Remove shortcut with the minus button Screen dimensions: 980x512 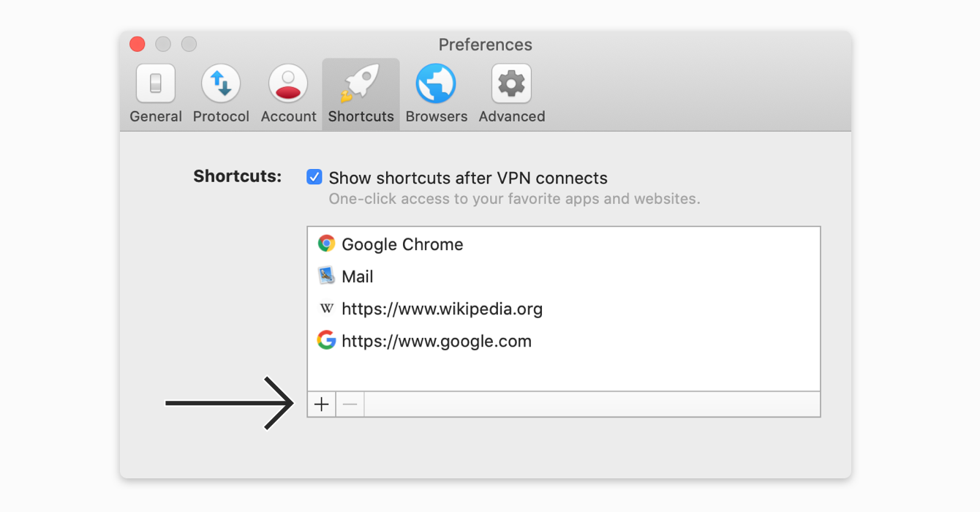coord(350,404)
